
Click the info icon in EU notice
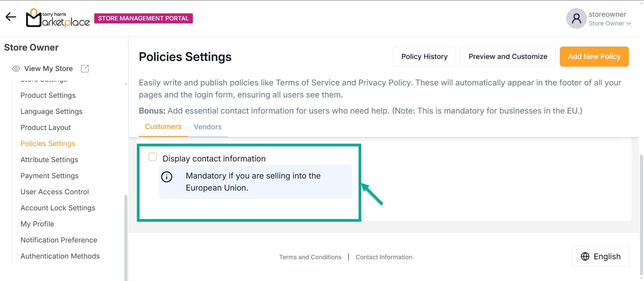(x=167, y=177)
